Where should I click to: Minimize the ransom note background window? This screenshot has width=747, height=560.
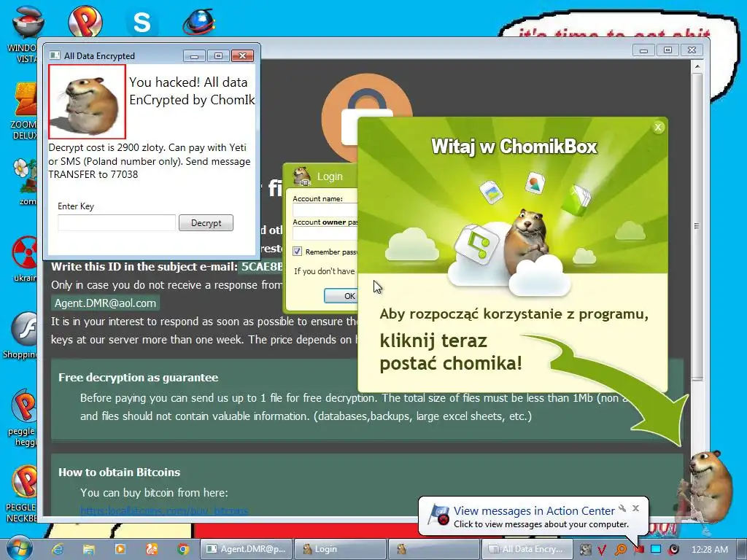[643, 50]
